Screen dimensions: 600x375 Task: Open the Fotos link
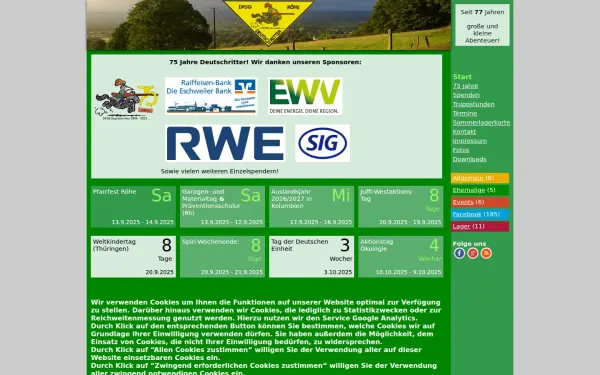pyautogui.click(x=461, y=150)
